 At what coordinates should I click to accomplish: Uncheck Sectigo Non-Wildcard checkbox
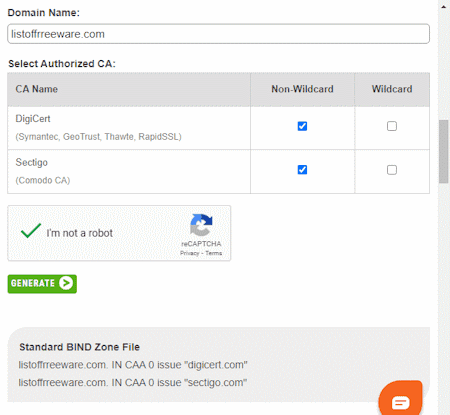coord(302,170)
